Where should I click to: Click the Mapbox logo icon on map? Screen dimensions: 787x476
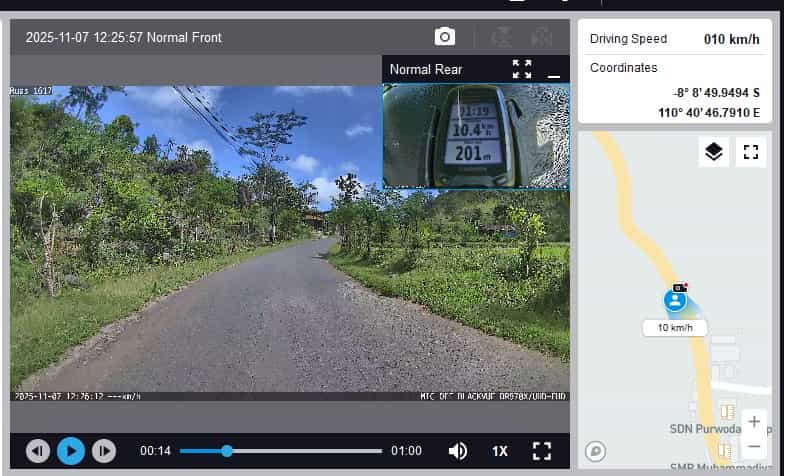point(597,451)
